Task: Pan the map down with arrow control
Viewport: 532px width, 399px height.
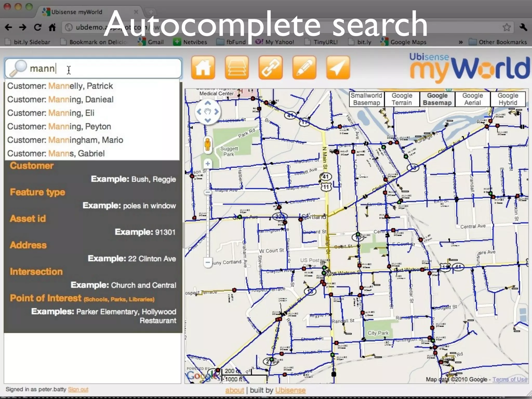Action: 208,120
